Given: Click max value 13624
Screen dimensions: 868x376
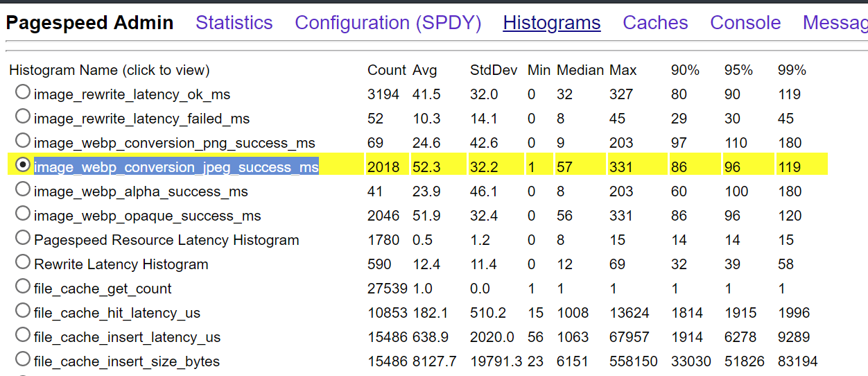Looking at the screenshot, I should pos(630,313).
